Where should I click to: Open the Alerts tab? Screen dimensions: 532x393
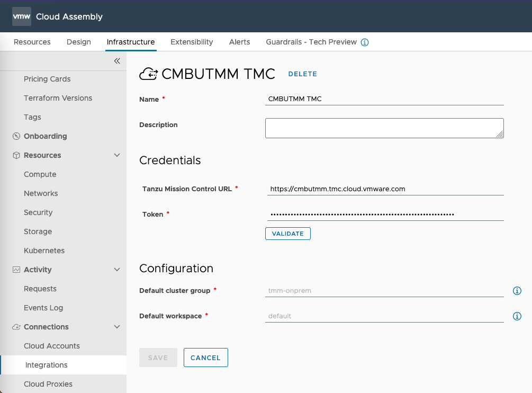point(240,42)
